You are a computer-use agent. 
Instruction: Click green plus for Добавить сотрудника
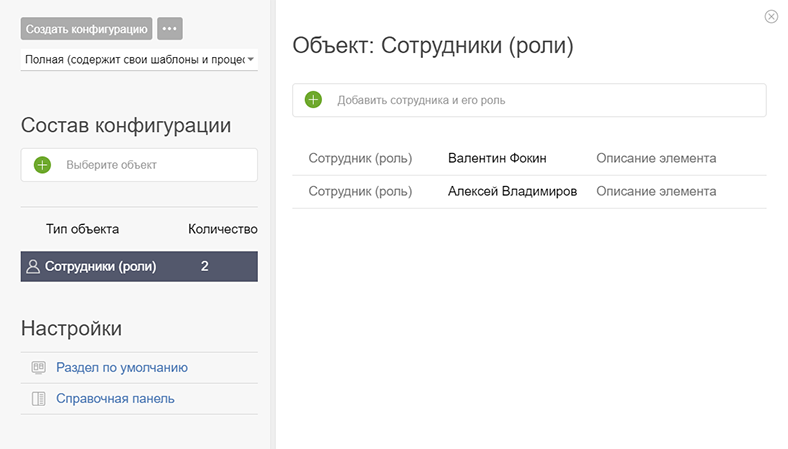click(313, 100)
